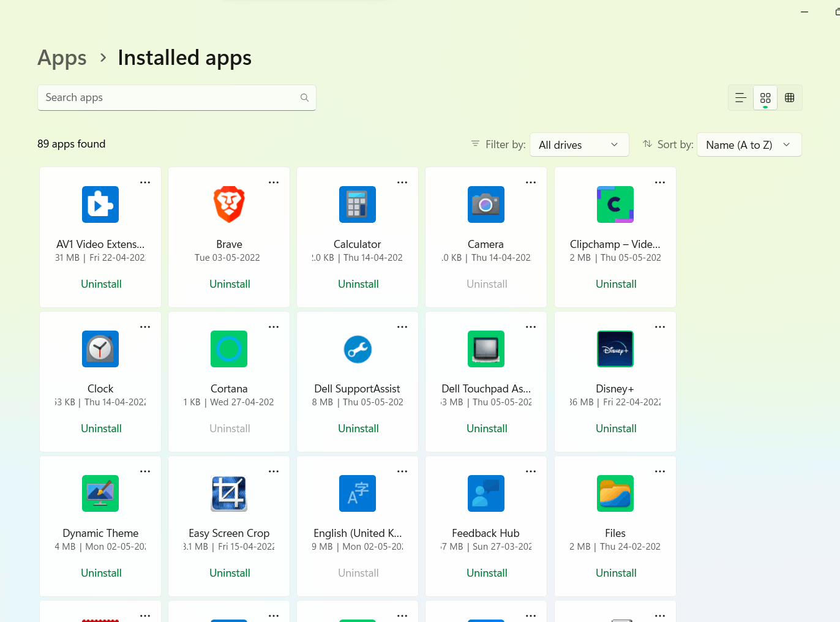This screenshot has width=840, height=622.
Task: Click the Cortana circle icon
Action: click(x=229, y=349)
